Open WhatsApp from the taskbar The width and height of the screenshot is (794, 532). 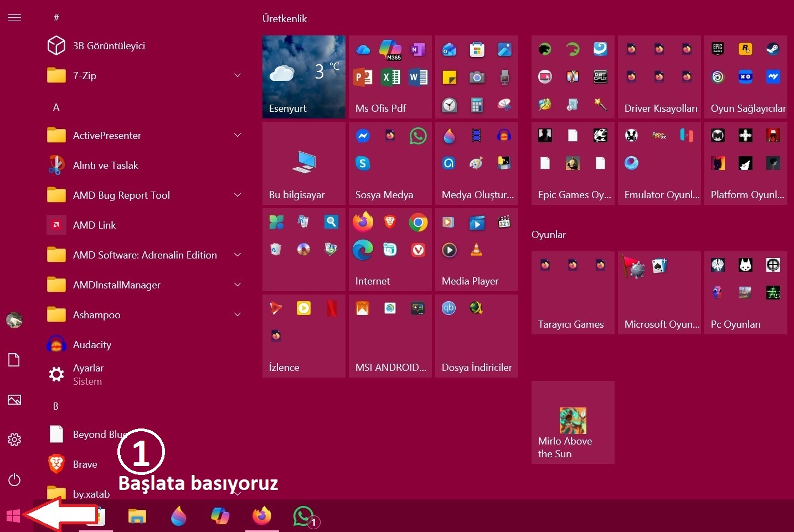pyautogui.click(x=304, y=516)
